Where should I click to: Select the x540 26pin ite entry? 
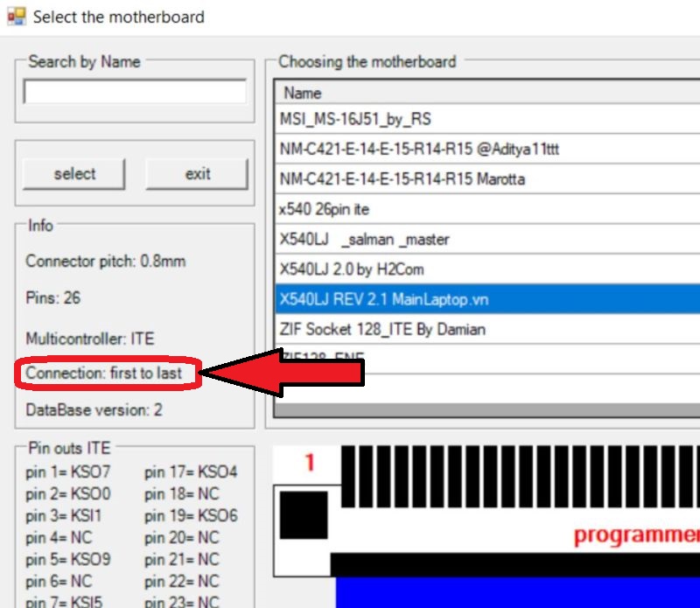[x=320, y=210]
